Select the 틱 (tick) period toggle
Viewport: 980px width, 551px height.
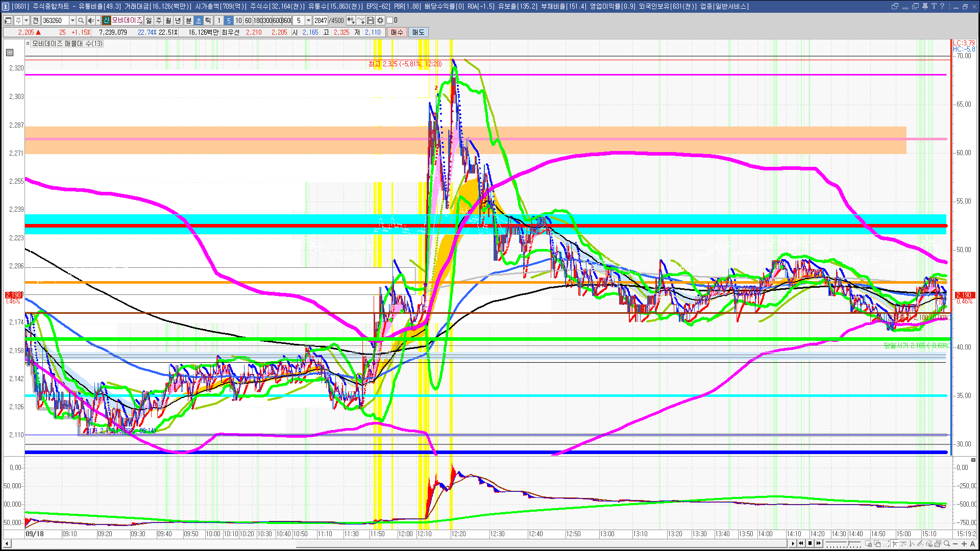click(208, 20)
